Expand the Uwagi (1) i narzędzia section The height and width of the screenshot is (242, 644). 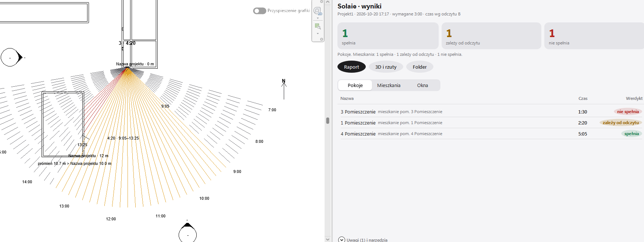pos(363,240)
